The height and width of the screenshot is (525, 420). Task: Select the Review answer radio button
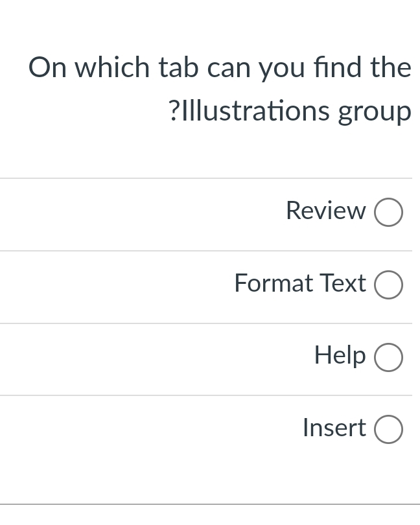[388, 211]
